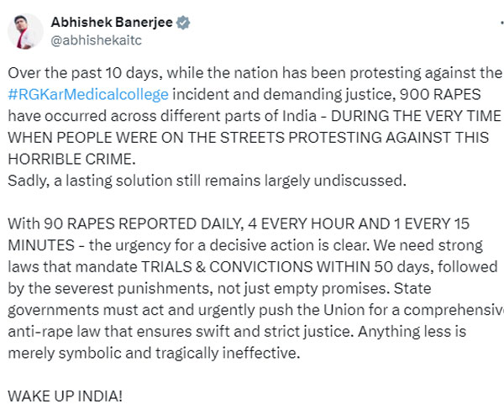The width and height of the screenshot is (504, 420).
Task: Click the "WAKE UP INDIA!" line
Action: pyautogui.click(x=65, y=396)
